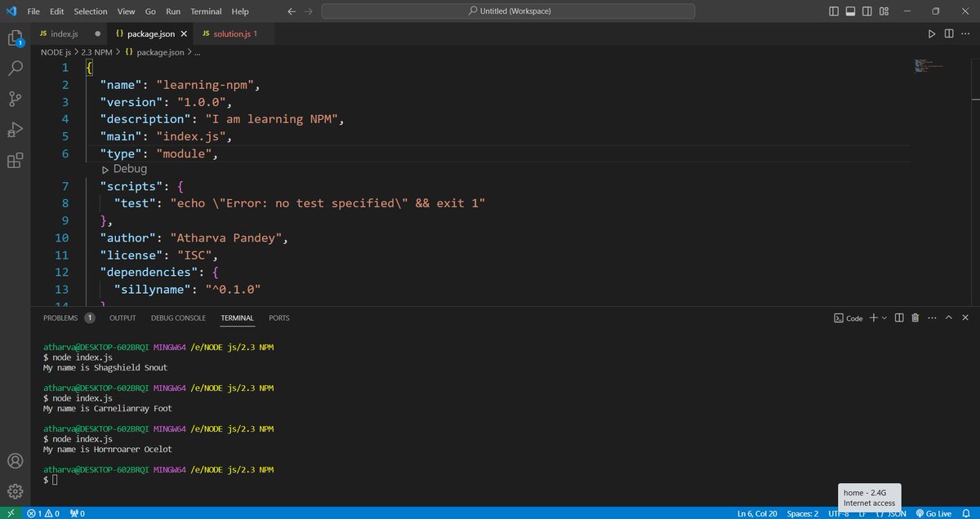Viewport: 980px width, 519px height.
Task: Collapse the panel with the chevron
Action: tap(948, 317)
